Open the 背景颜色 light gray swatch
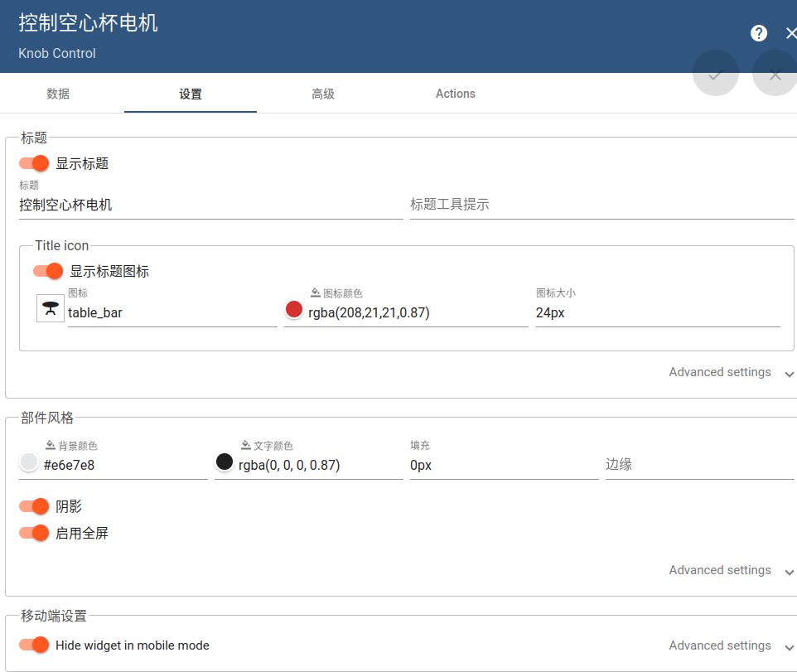The width and height of the screenshot is (797, 672). click(28, 462)
